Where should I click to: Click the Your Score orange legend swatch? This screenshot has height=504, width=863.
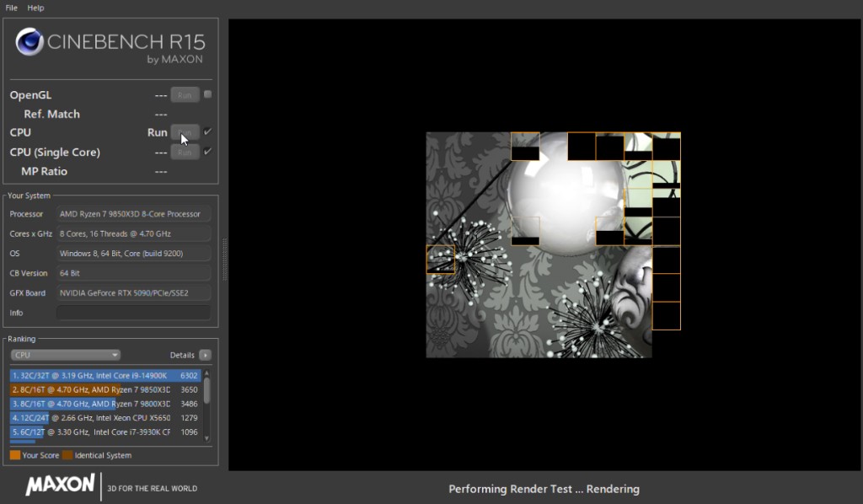(x=15, y=455)
